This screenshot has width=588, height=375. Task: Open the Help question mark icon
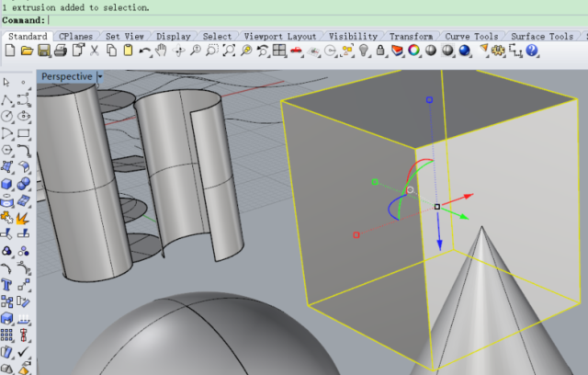pos(532,51)
